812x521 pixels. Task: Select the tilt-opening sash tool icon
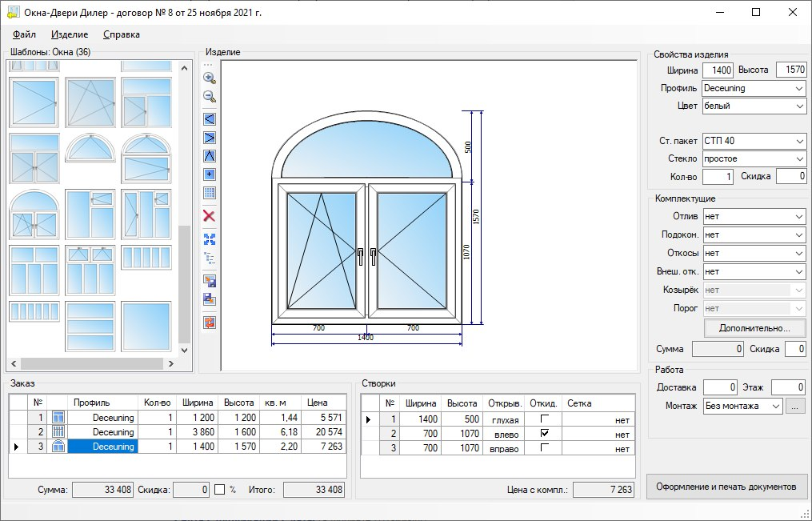(x=210, y=155)
